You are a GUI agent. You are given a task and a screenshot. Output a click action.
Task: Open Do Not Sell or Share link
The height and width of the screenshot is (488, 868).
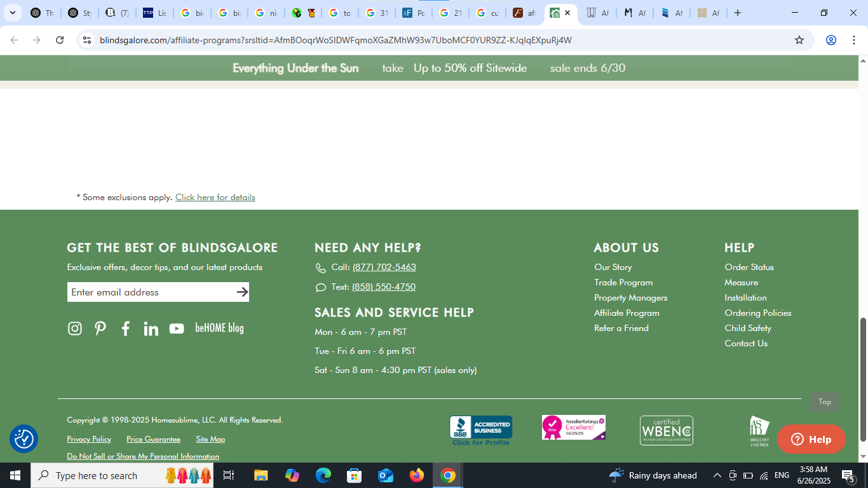click(143, 456)
